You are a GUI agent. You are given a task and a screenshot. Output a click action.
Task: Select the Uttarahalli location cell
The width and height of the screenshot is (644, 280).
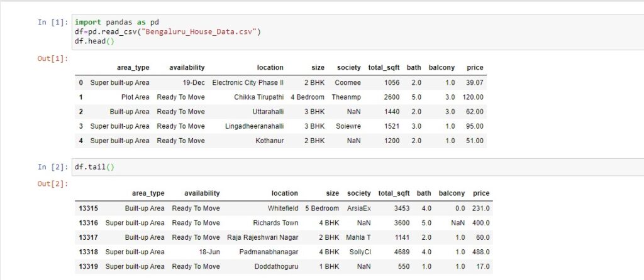pyautogui.click(x=268, y=112)
